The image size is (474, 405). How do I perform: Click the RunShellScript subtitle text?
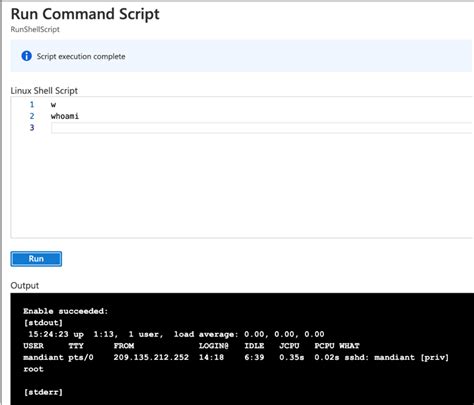[x=35, y=29]
